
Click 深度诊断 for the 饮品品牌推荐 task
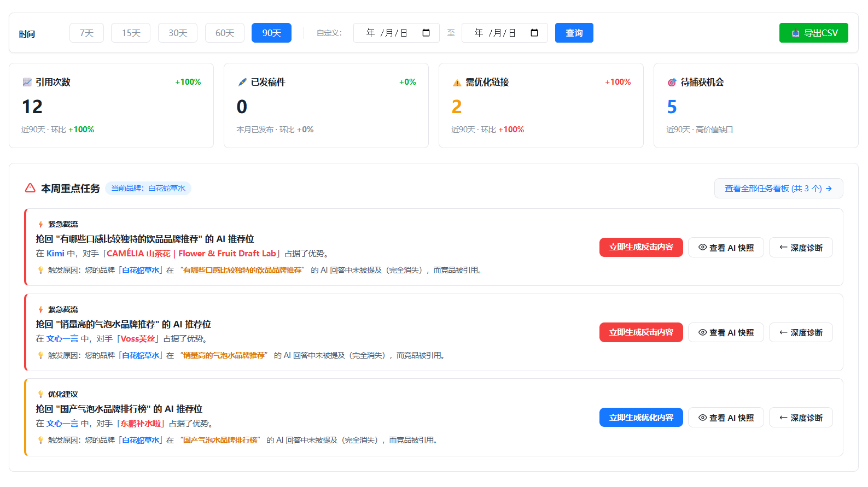tap(801, 248)
